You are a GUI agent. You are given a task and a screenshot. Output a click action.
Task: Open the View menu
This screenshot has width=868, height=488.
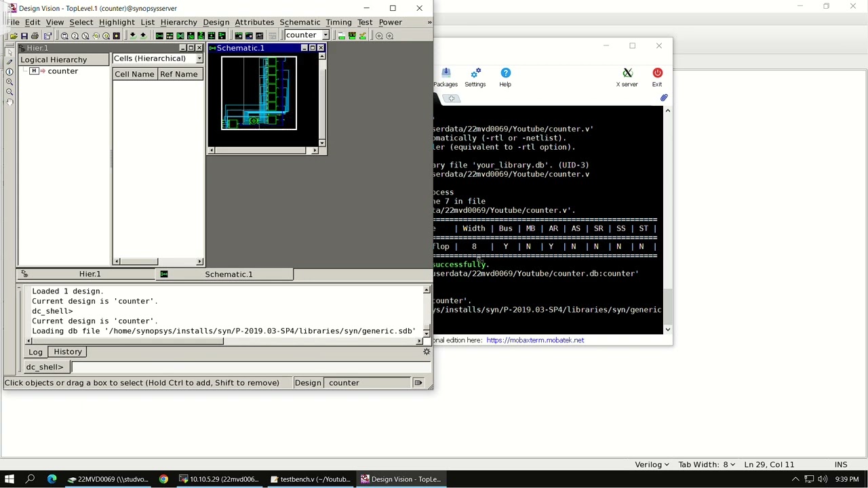coord(55,22)
